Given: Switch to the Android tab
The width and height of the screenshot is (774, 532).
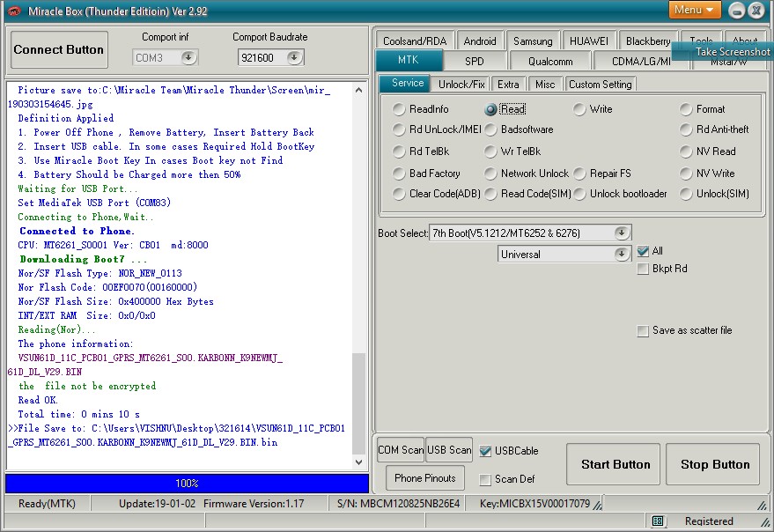Looking at the screenshot, I should point(480,41).
